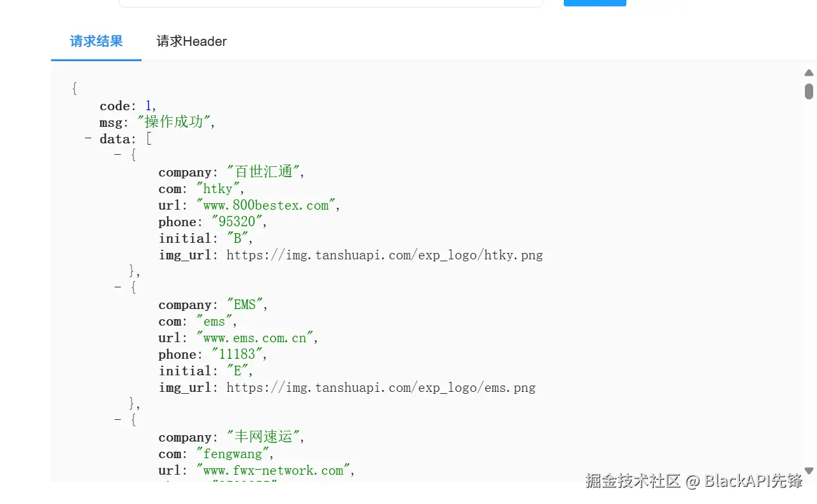The image size is (817, 504).
Task: Click the scrollbar up arrow
Action: click(809, 73)
